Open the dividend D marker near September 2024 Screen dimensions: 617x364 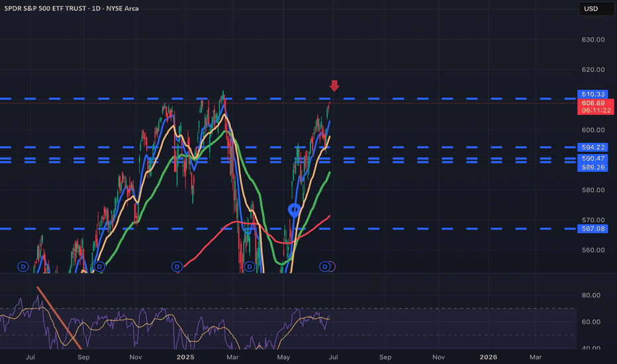point(99,267)
